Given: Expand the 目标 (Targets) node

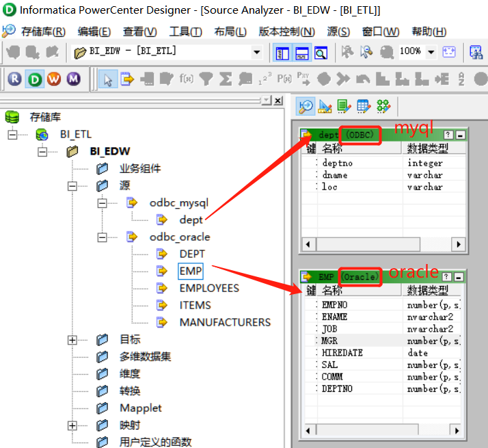Looking at the screenshot, I should 72,340.
